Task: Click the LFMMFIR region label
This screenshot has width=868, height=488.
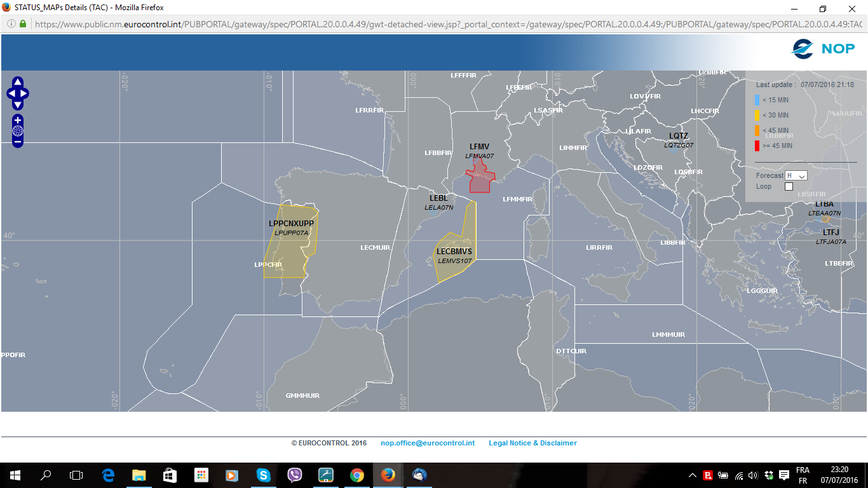Action: point(517,199)
